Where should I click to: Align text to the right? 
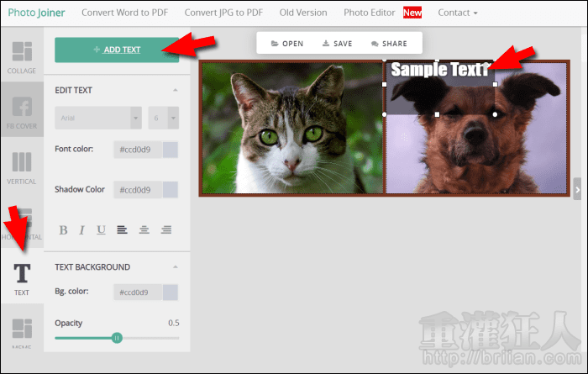(166, 229)
